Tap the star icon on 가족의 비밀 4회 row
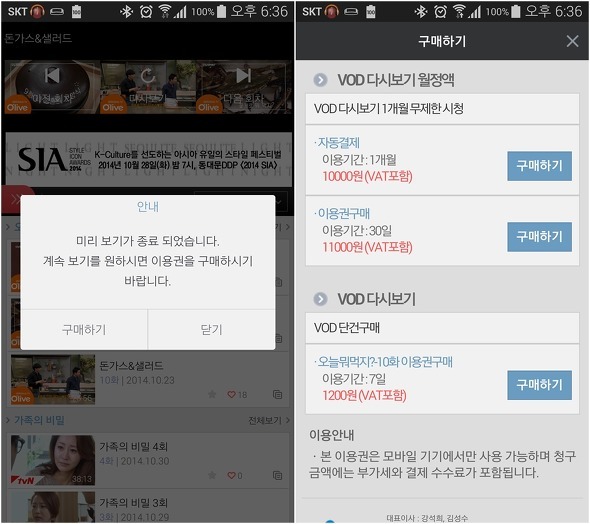Image resolution: width=590 pixels, height=524 pixels. [212, 475]
